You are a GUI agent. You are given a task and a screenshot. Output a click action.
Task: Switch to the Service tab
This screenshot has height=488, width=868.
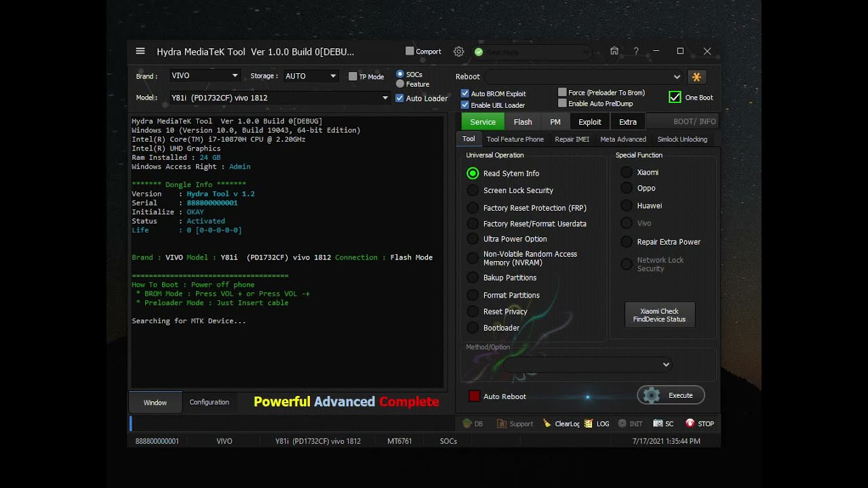tap(483, 122)
